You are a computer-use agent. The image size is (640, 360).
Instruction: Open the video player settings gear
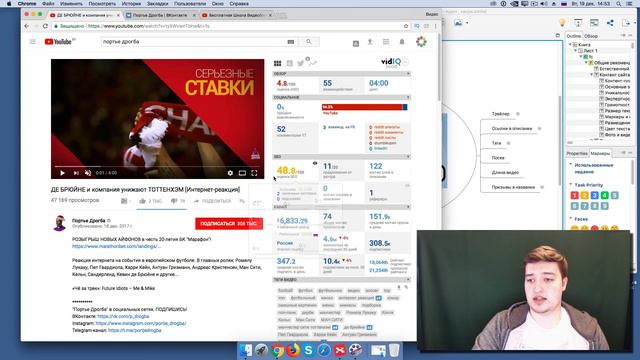230,173
